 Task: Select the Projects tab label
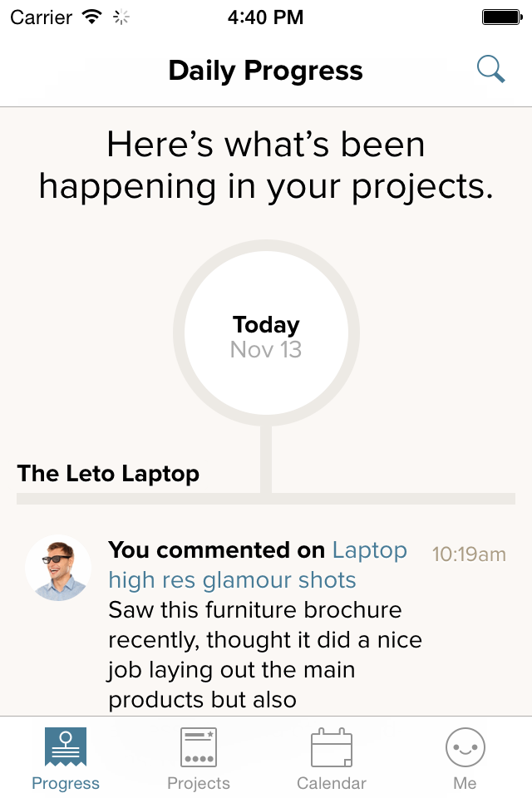(x=199, y=783)
